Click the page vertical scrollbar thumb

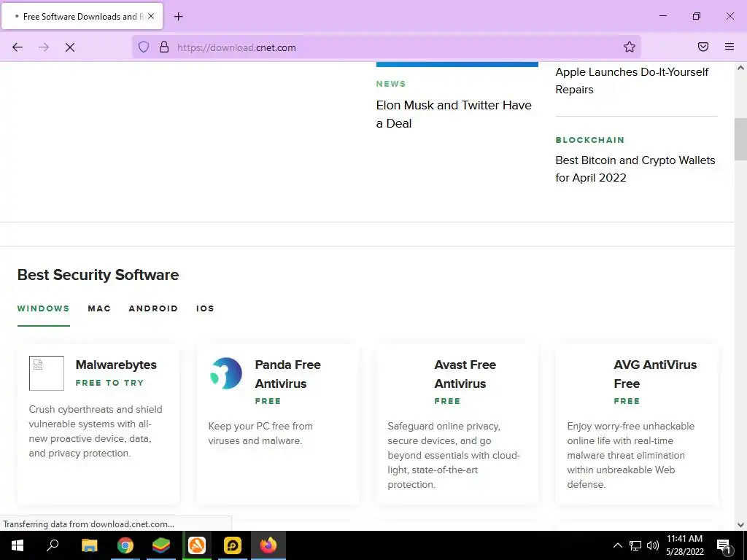point(740,139)
